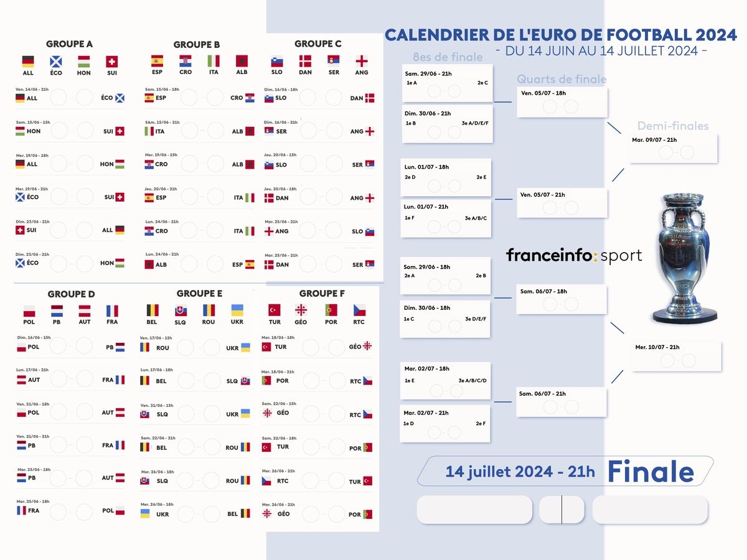Click the franceinfo sport logo
Viewport: 747px width, 560px height.
point(574,256)
